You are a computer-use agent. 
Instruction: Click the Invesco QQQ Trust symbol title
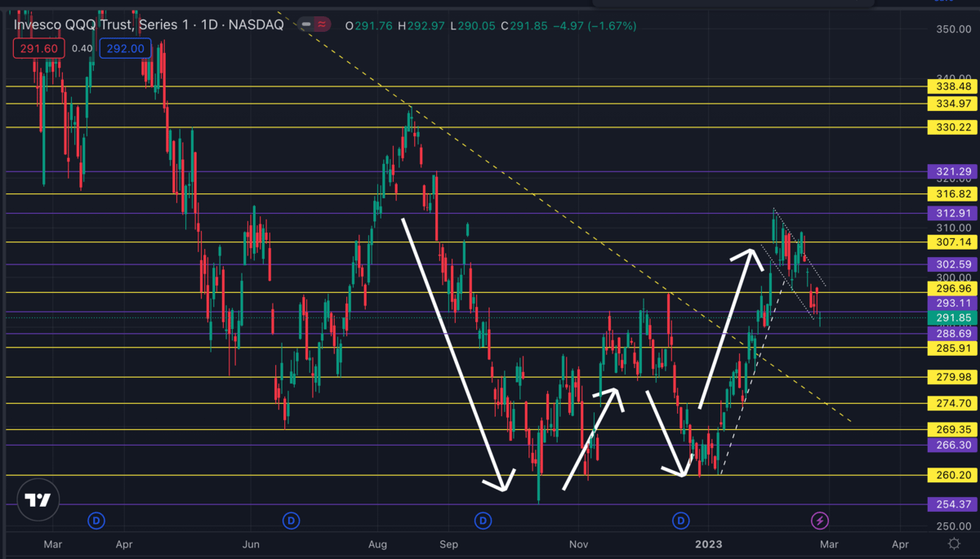pyautogui.click(x=149, y=25)
